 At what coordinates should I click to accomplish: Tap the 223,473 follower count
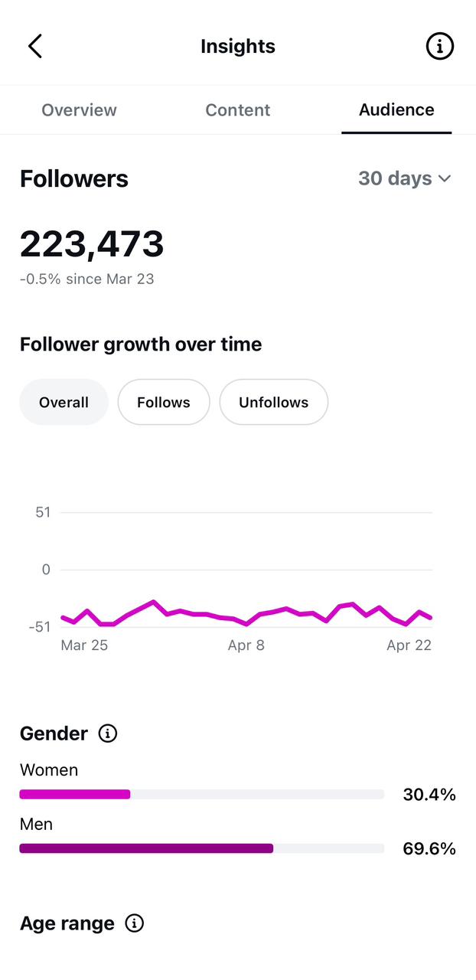pos(92,244)
